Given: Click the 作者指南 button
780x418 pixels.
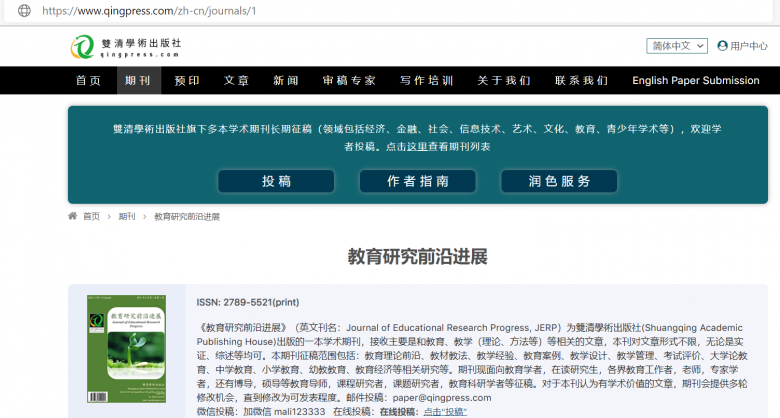Looking at the screenshot, I should coord(417,181).
